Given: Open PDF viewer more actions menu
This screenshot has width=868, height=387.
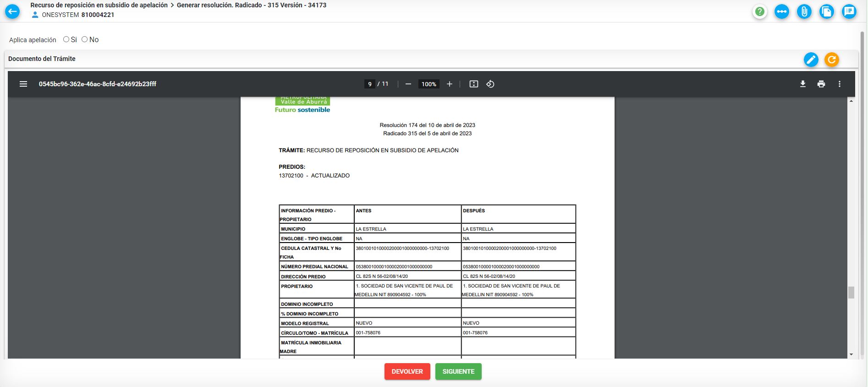Looking at the screenshot, I should coord(840,84).
